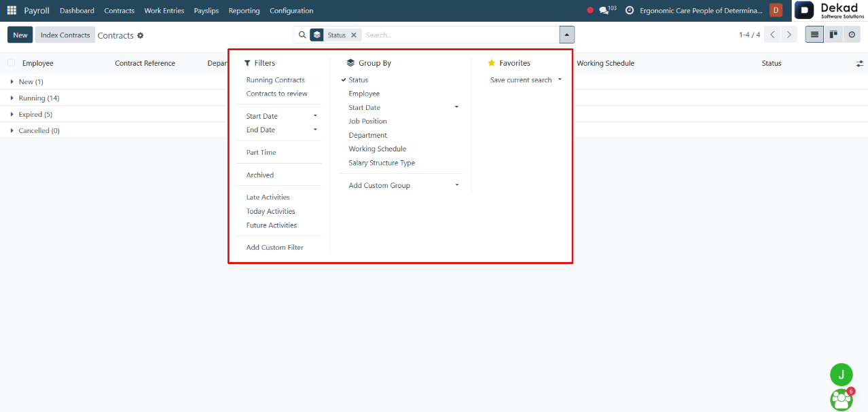Go to previous page arrow
This screenshot has height=412, width=868.
[772, 35]
